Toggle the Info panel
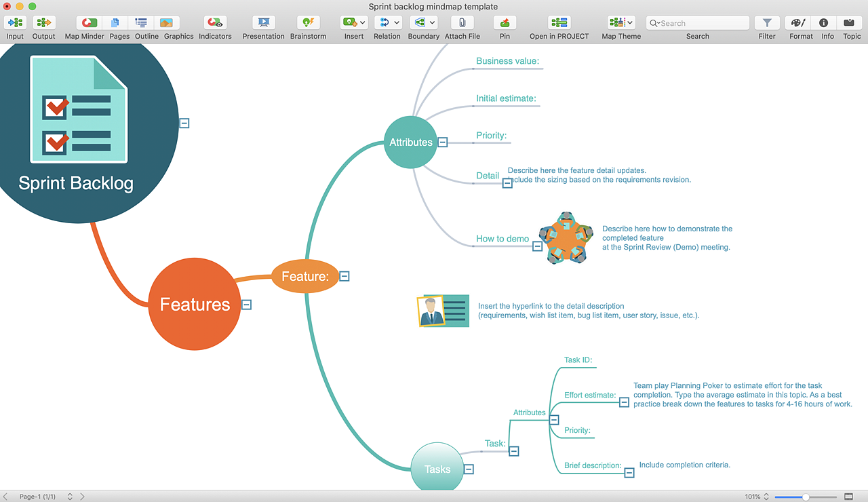 (x=824, y=23)
